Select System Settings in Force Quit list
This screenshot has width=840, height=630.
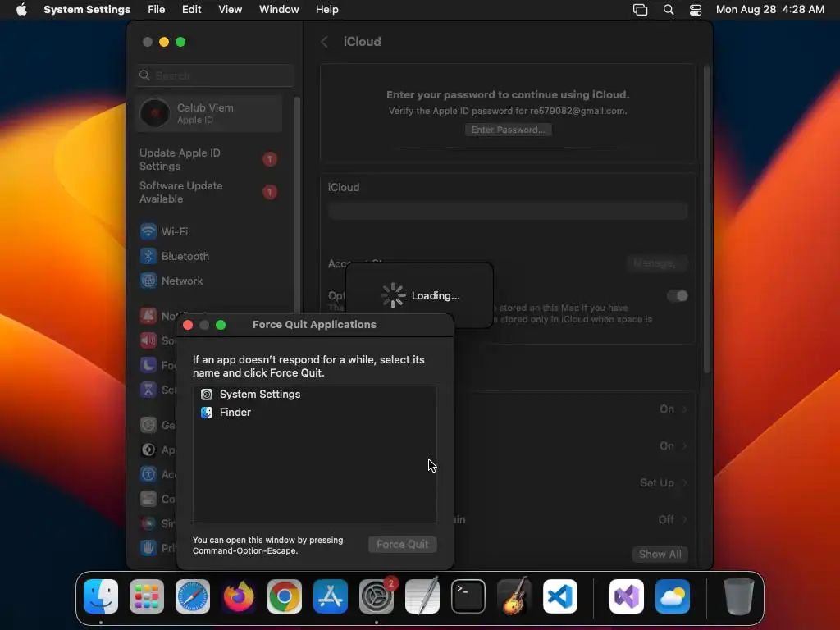pos(314,395)
